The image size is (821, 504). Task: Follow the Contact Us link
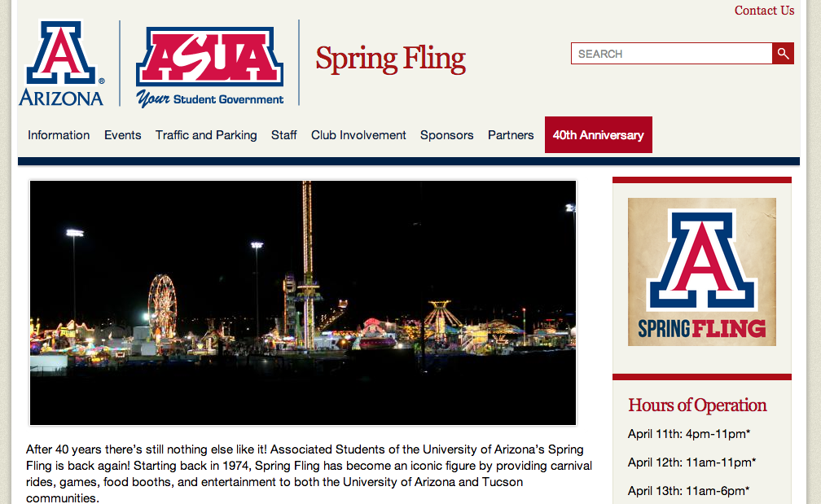[765, 11]
